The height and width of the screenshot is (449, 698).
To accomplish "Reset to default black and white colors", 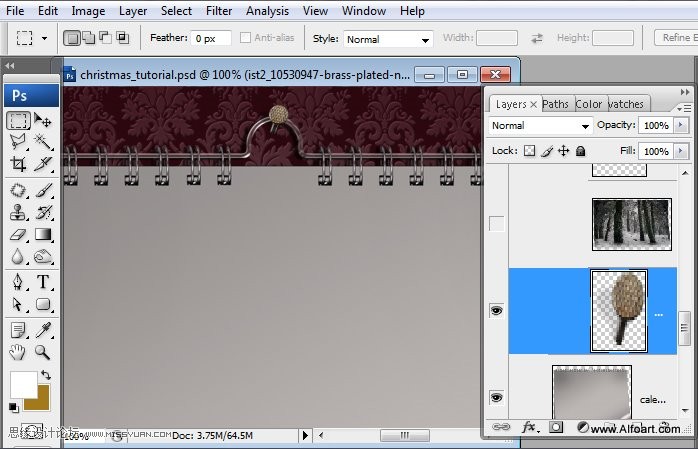I will 13,407.
